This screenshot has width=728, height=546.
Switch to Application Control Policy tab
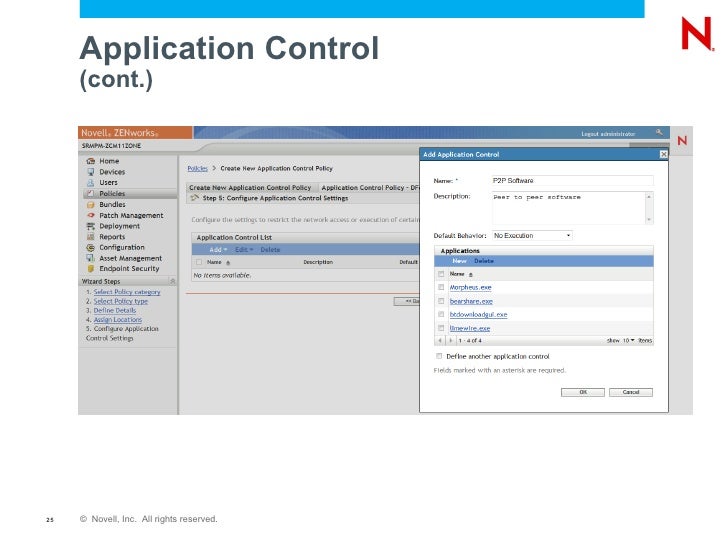(370, 188)
